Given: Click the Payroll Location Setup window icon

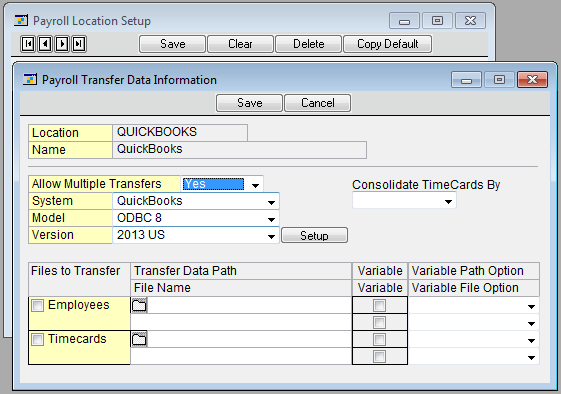Looking at the screenshot, I should point(21,20).
